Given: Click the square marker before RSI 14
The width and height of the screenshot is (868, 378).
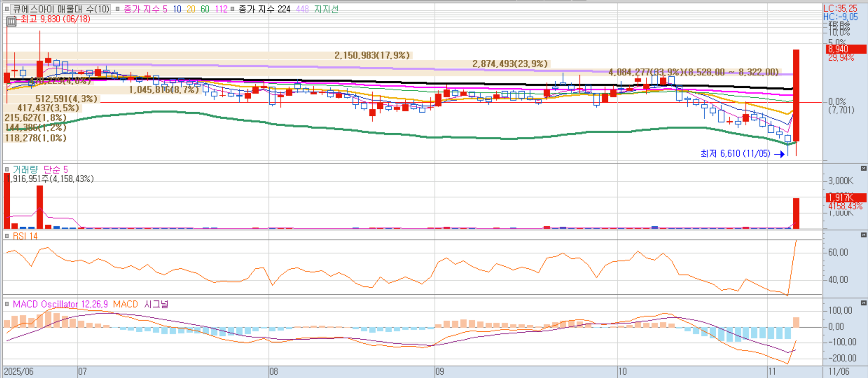Looking at the screenshot, I should tap(7, 236).
